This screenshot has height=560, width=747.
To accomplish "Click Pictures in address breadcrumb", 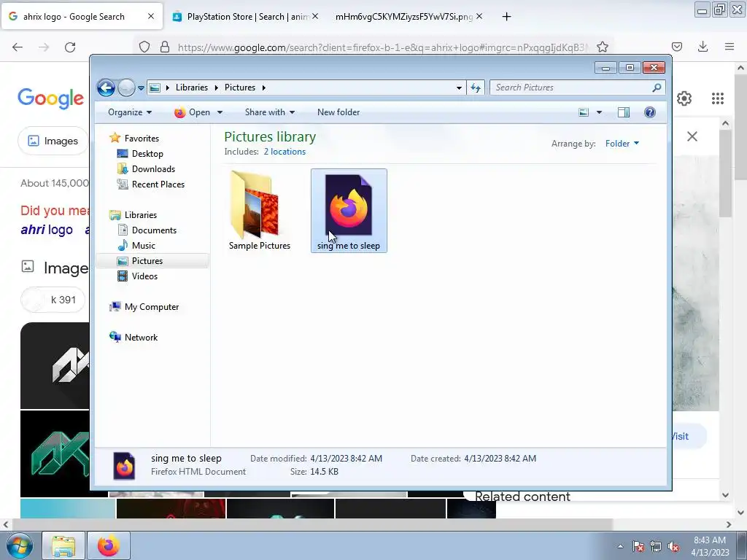I will click(239, 87).
